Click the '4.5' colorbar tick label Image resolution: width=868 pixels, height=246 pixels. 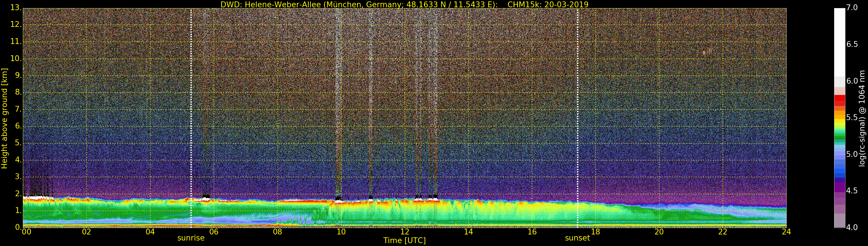(852, 191)
